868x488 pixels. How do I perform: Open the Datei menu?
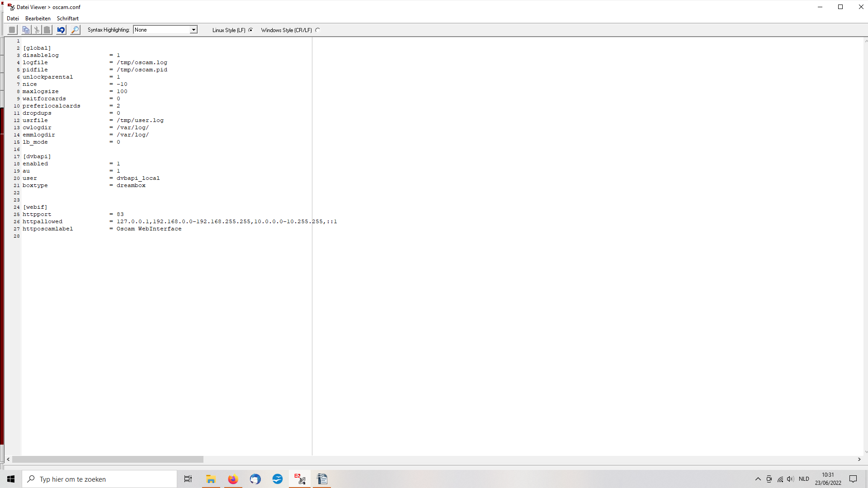coord(13,19)
